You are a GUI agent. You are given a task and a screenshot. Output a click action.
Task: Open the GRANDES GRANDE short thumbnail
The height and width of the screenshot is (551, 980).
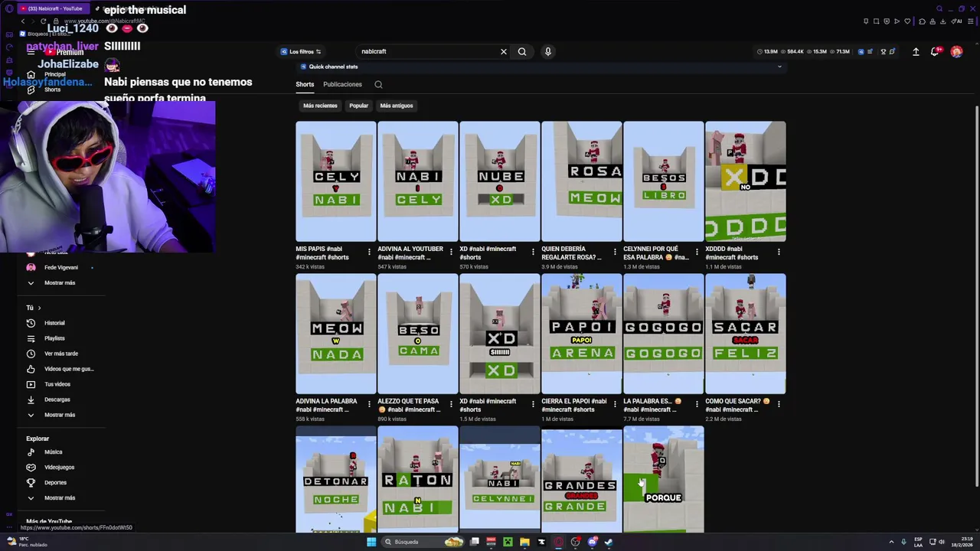pyautogui.click(x=582, y=480)
